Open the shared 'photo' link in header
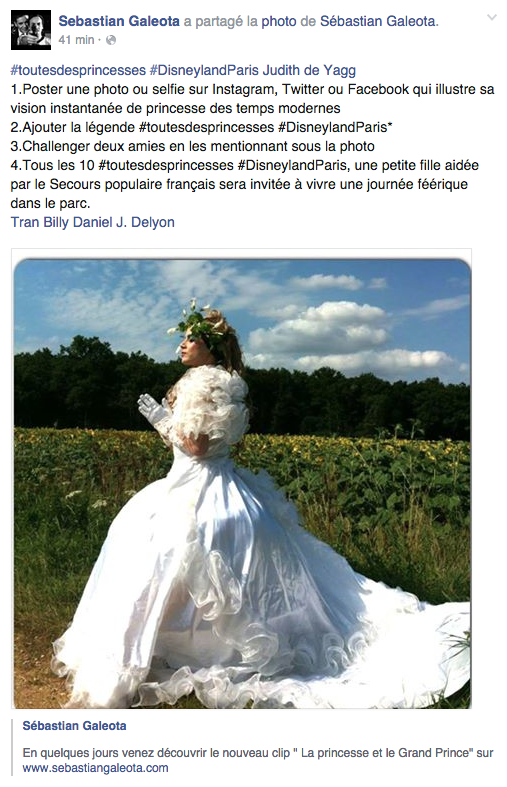The width and height of the screenshot is (507, 787). tap(279, 21)
